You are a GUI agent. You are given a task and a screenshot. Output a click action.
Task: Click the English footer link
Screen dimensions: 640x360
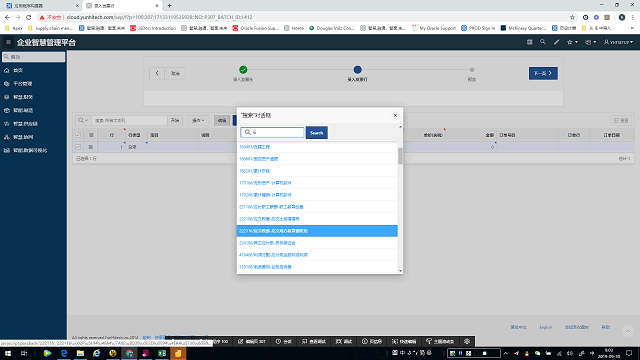click(545, 327)
